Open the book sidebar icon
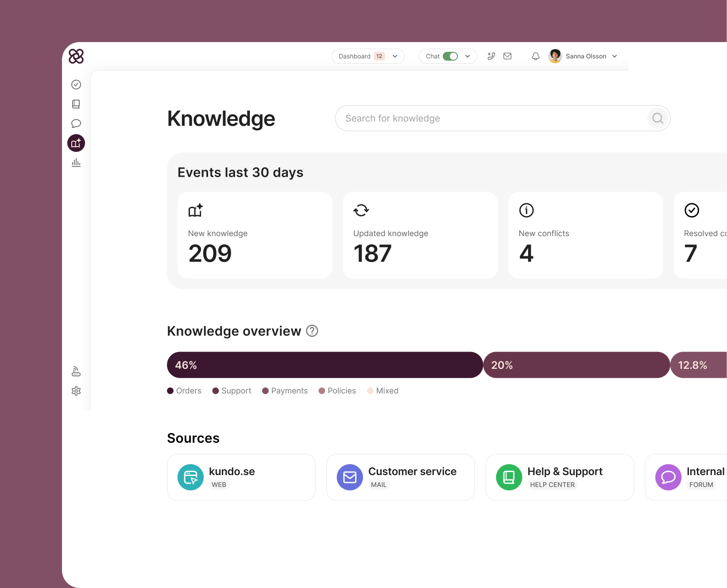 point(76,104)
